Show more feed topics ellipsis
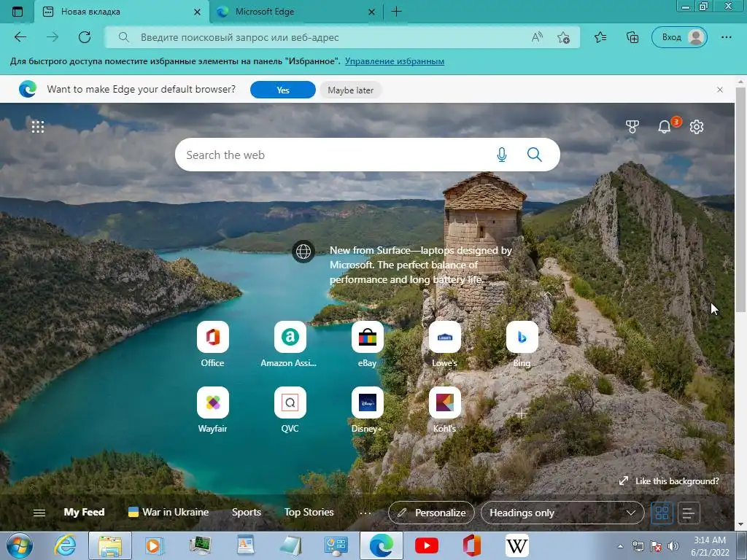 (365, 513)
